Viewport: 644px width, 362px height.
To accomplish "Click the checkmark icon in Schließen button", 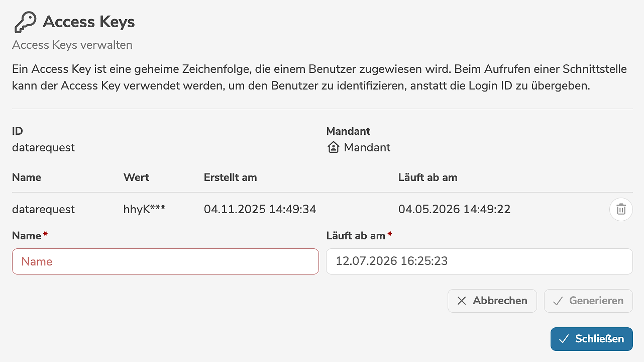I will click(565, 339).
